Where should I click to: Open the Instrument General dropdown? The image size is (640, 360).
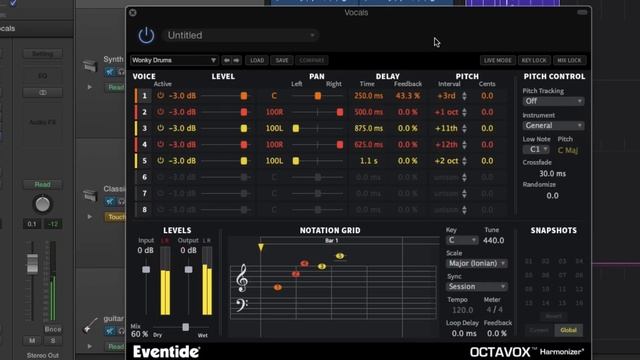(553, 126)
